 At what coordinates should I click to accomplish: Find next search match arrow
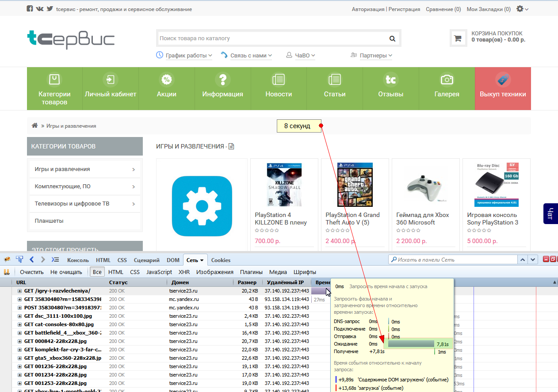[x=533, y=259]
